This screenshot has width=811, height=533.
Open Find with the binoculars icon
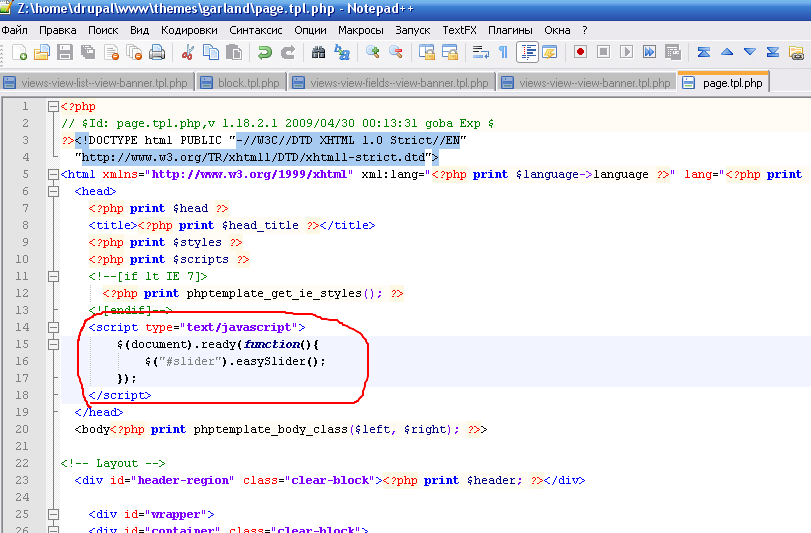point(319,52)
